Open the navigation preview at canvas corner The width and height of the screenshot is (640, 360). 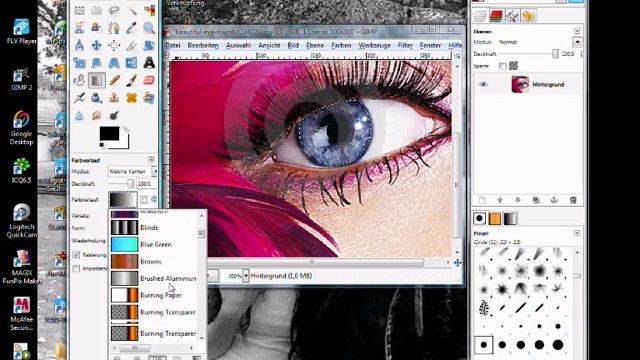[457, 262]
